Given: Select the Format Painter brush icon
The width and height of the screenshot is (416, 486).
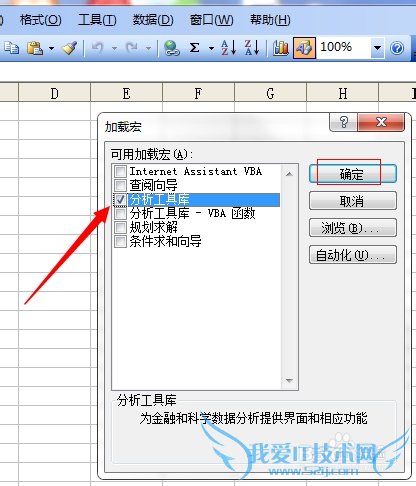Looking at the screenshot, I should [70, 48].
